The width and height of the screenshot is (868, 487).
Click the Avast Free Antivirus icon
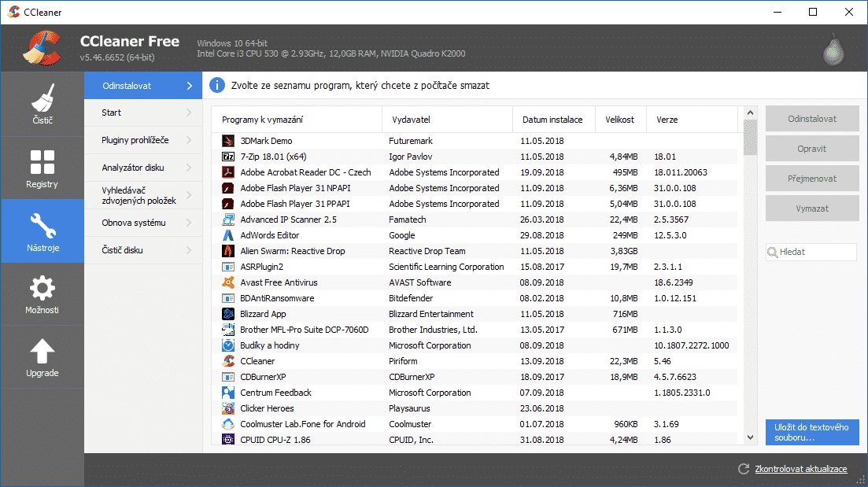[228, 282]
